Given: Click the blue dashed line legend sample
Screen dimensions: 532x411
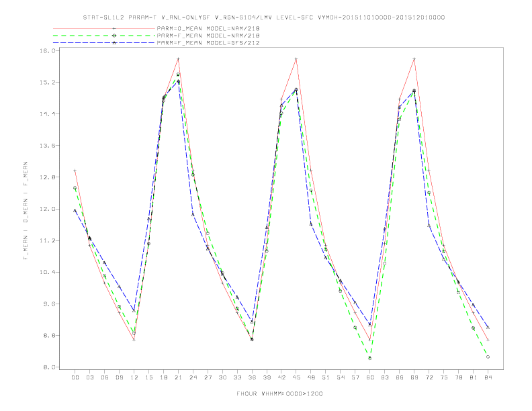Looking at the screenshot, I should (104, 43).
